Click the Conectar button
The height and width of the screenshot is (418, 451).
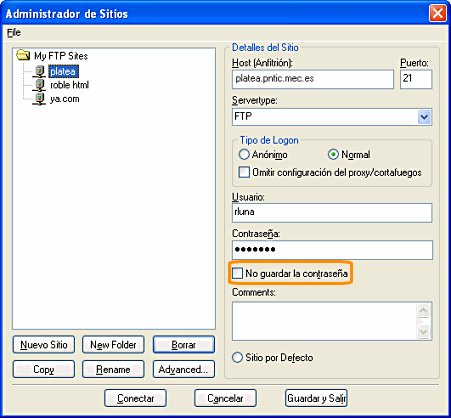[135, 398]
